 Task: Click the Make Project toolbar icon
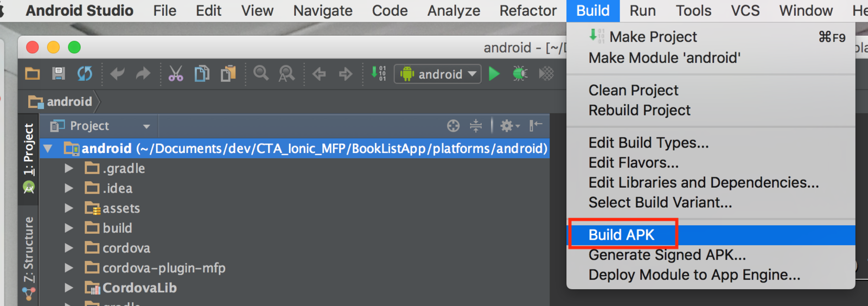[x=378, y=73]
